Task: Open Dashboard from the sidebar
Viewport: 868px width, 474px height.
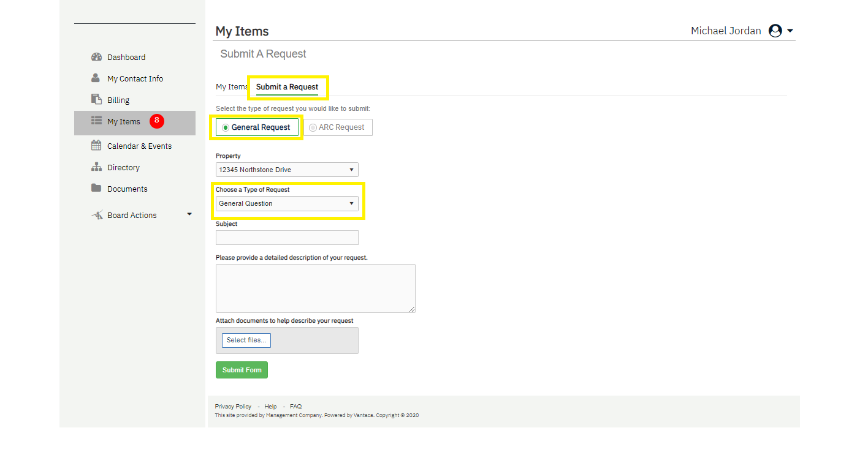Action: 126,57
